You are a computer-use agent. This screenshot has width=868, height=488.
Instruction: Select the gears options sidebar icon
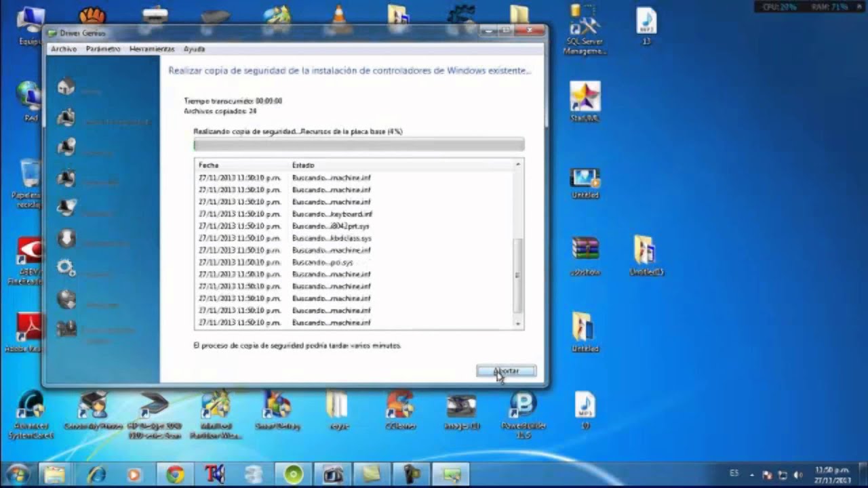coord(66,268)
